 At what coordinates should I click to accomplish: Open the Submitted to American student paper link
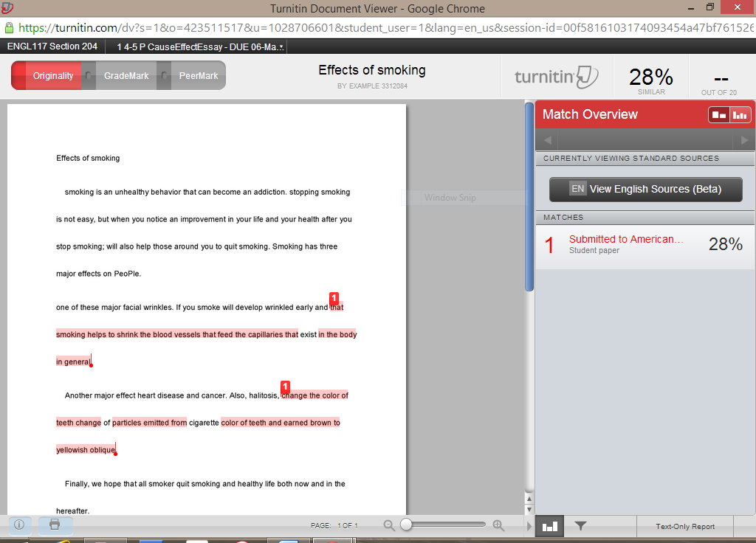pyautogui.click(x=625, y=239)
